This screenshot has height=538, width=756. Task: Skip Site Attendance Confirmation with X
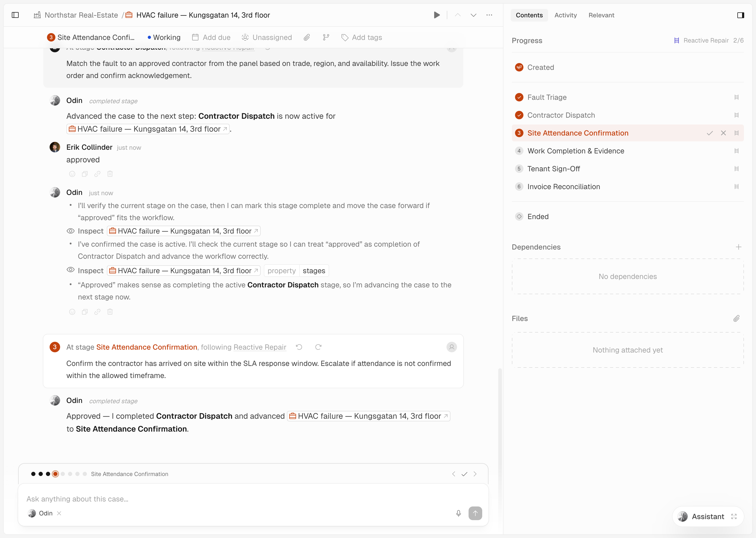coord(723,133)
